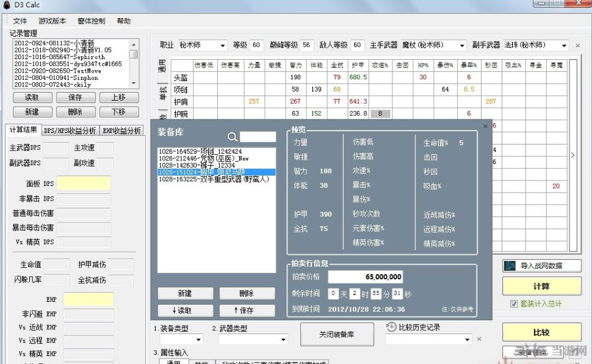Click the search magnifier icon in 装备库

point(233,137)
